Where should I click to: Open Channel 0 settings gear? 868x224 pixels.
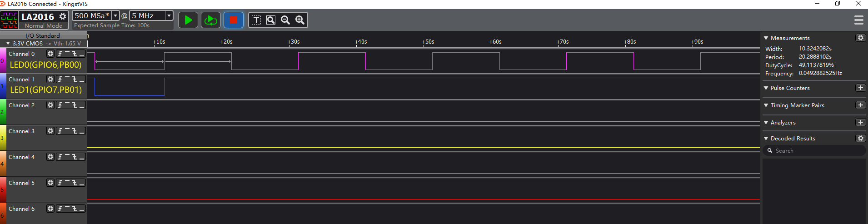point(50,54)
